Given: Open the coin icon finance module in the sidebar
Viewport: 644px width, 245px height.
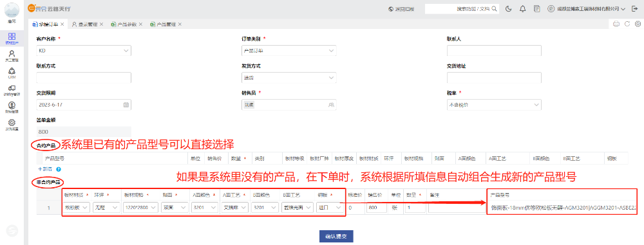Looking at the screenshot, I should coord(12,107).
